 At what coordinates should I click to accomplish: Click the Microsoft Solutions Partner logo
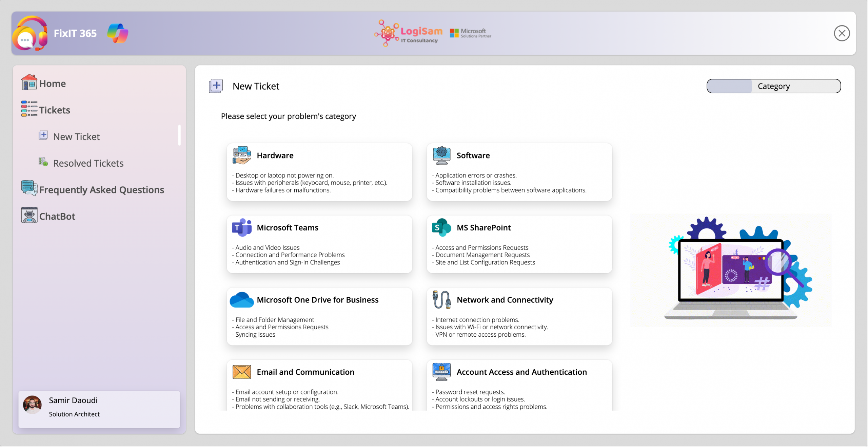tap(471, 33)
